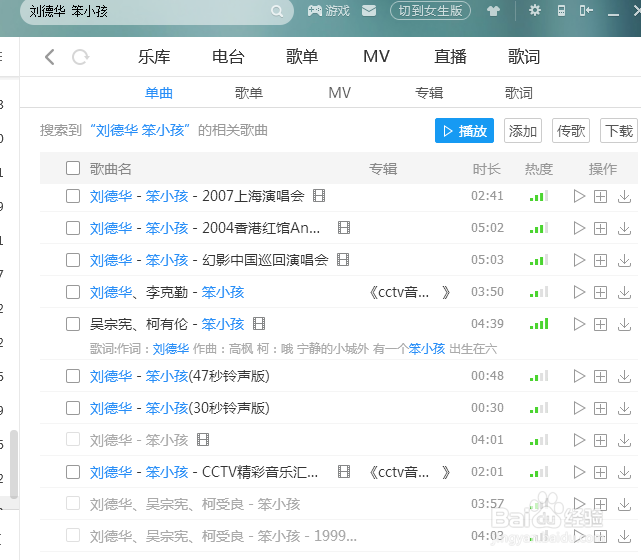This screenshot has height=560, width=641.
Task: Open the 电台 main tab
Action: point(228,57)
